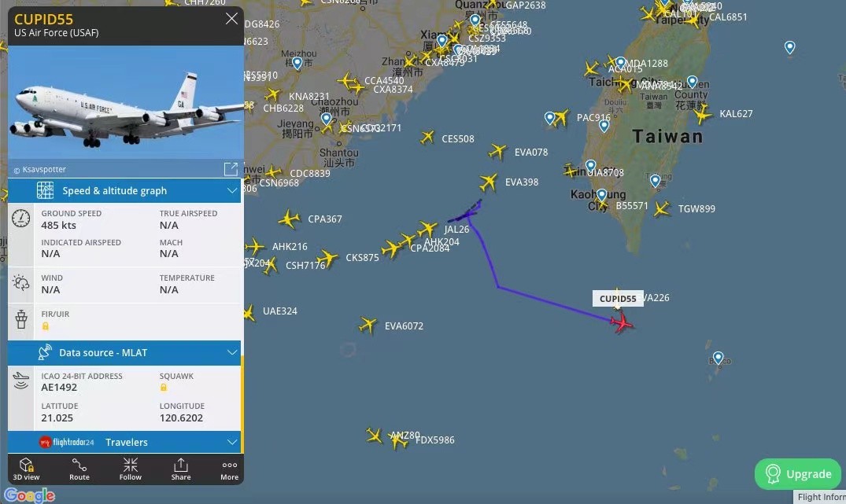Click the UAE324 aircraft icon

tap(249, 313)
